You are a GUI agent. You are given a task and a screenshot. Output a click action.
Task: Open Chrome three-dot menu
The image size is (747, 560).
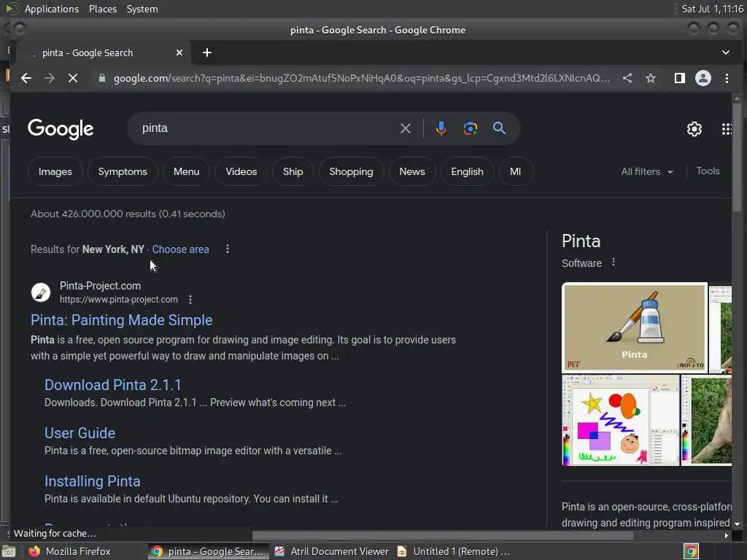727,78
